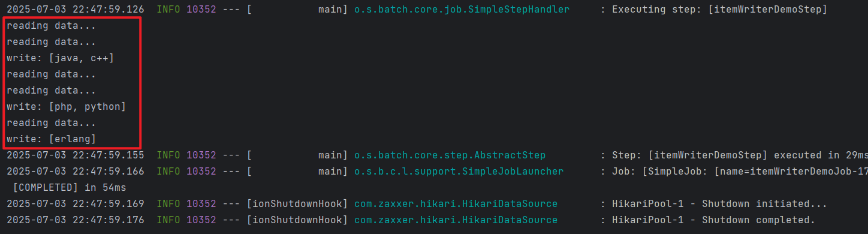Click the last com.zaxxer.hikari.HikariDataSource logger

point(456,220)
